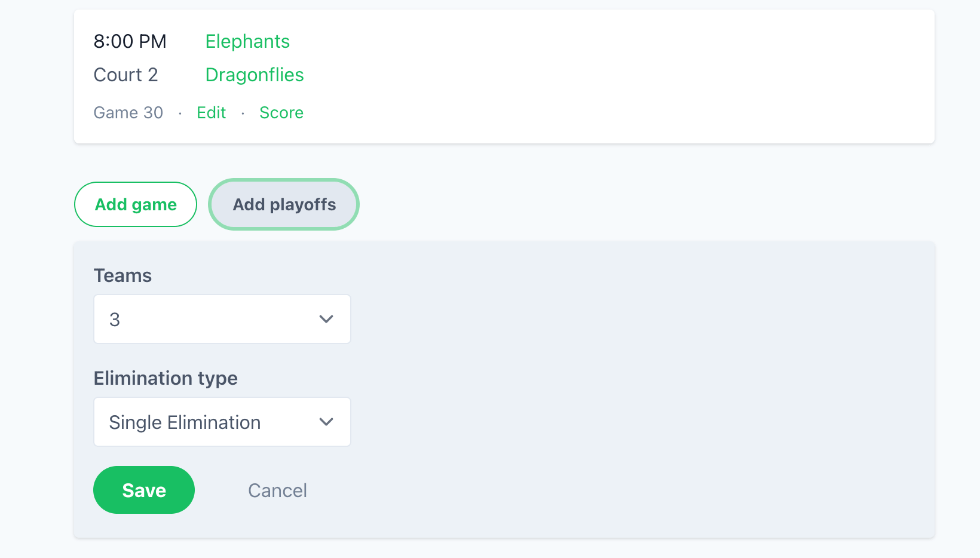Open the Elephants team page

click(247, 41)
